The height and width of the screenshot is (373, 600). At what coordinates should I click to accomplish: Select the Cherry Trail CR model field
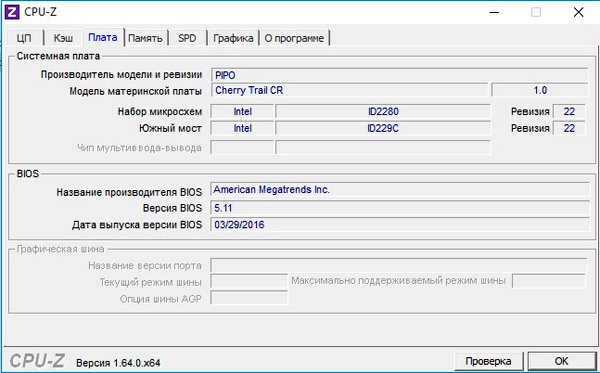(349, 90)
